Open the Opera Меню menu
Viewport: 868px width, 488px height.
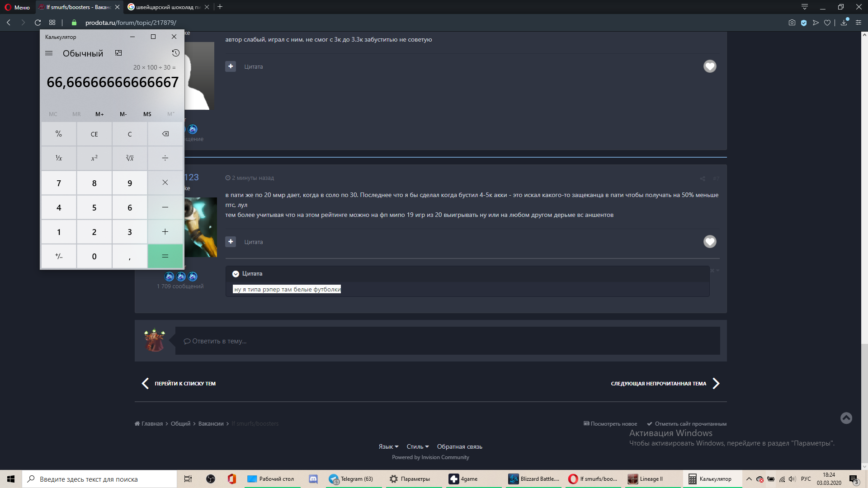pyautogui.click(x=17, y=7)
